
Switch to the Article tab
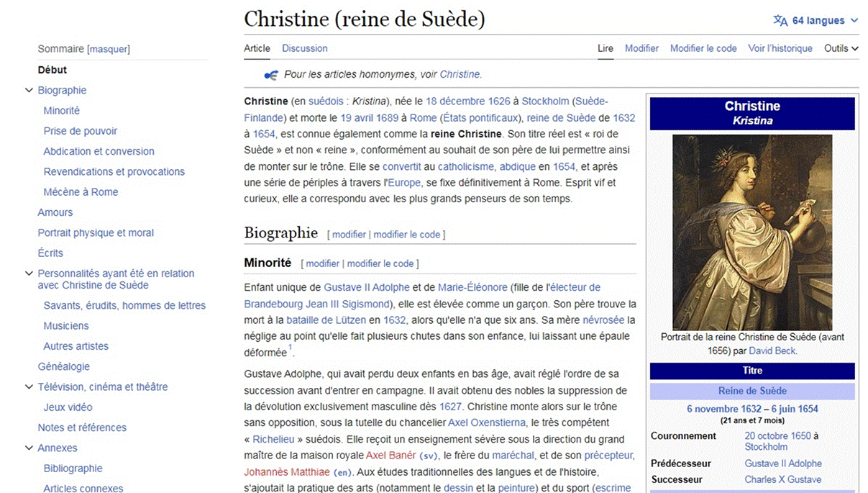(x=257, y=48)
